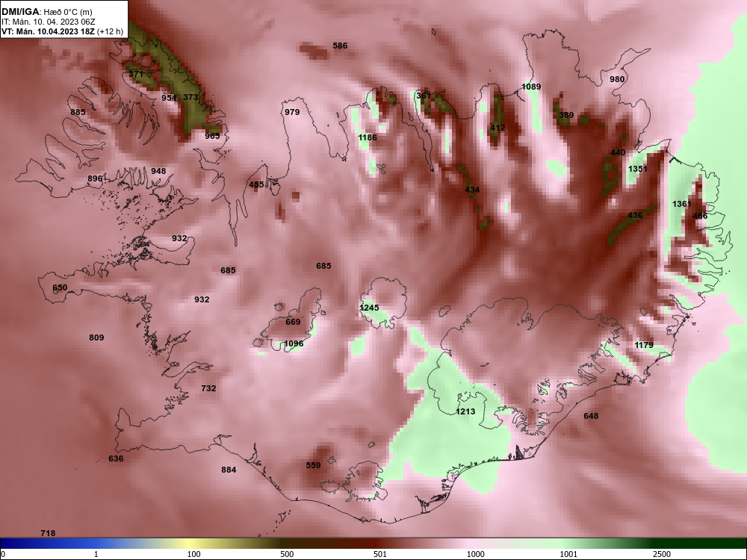Screen dimensions: 747x560
Task: Click the 1089 value label
Action: pyautogui.click(x=532, y=86)
